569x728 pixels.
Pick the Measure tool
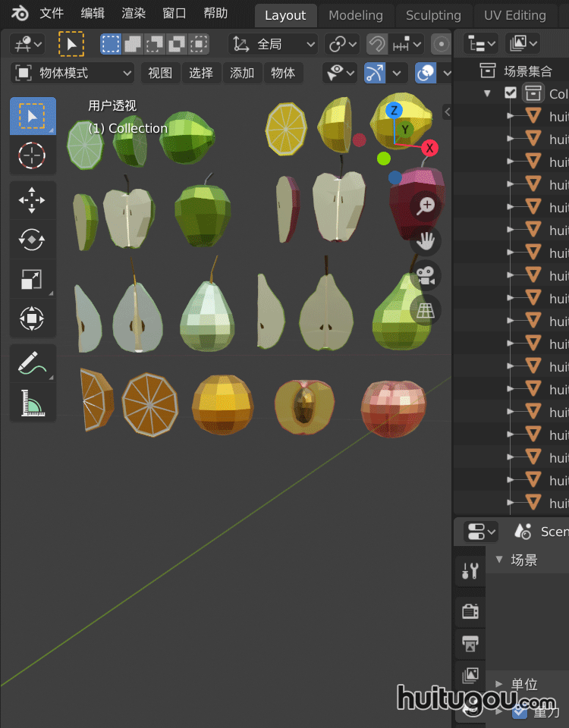(x=32, y=403)
